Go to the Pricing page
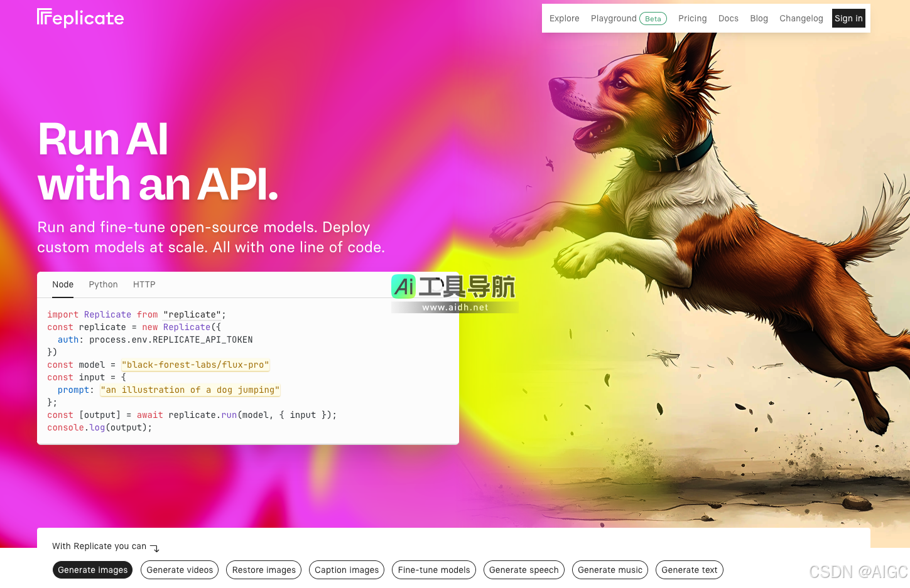This screenshot has height=588, width=910. coord(692,19)
